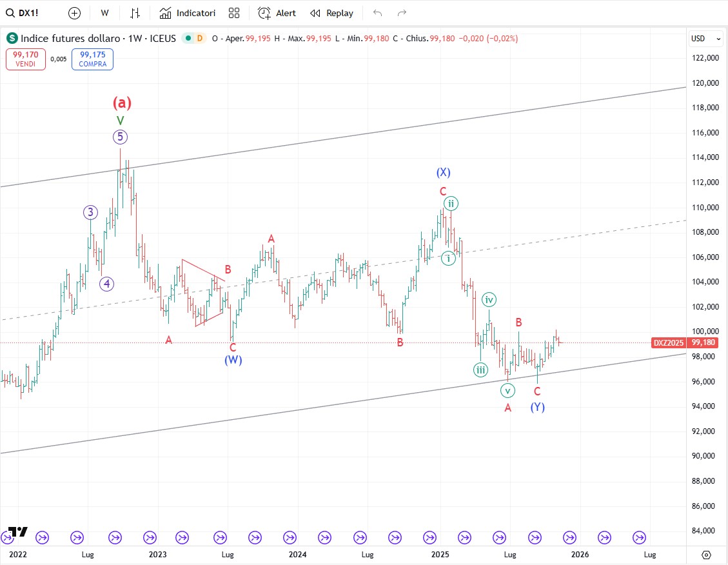The width and height of the screenshot is (728, 565).
Task: Select the rightmost purple event marker
Action: tap(639, 537)
